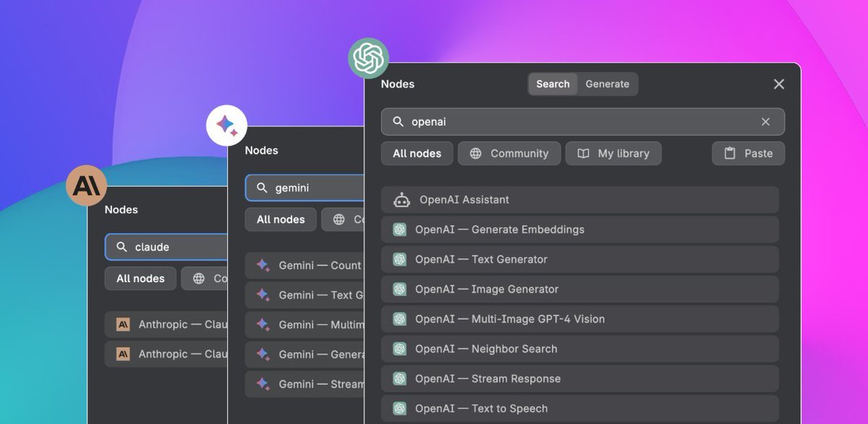Focus the search field containing "openai"
The width and height of the screenshot is (868, 424).
(583, 122)
